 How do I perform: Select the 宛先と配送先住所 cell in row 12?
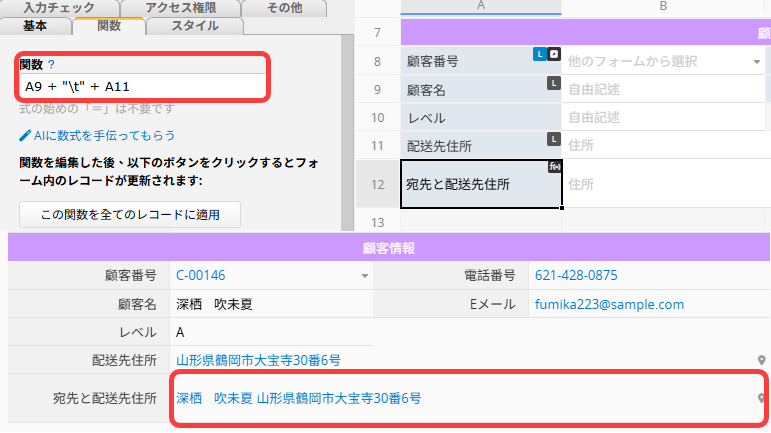(481, 184)
